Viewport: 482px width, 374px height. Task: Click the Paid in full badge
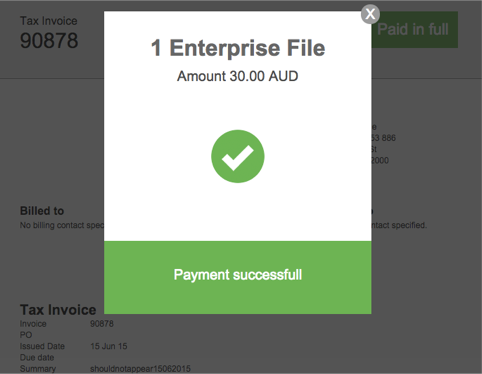point(414,29)
